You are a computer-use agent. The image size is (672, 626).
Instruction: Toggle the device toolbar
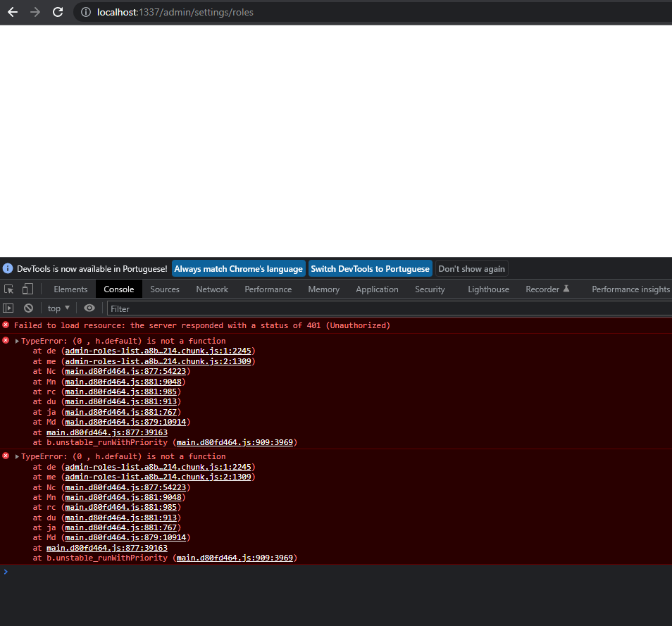tap(27, 289)
